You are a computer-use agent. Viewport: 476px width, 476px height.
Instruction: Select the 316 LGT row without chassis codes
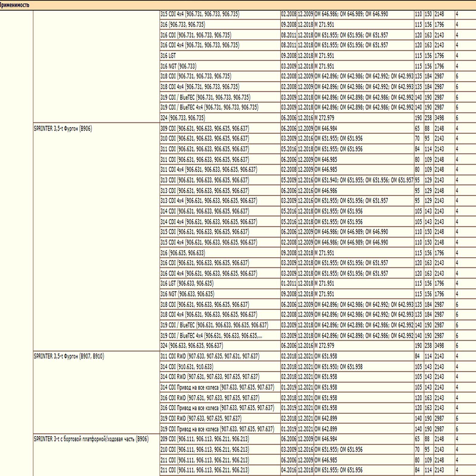coord(168,56)
